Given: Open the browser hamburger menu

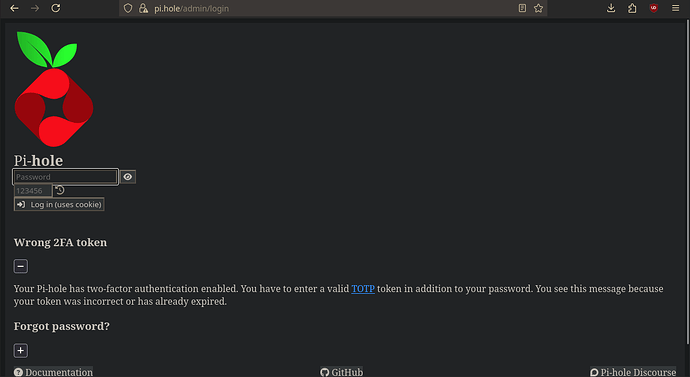Looking at the screenshot, I should (x=675, y=8).
